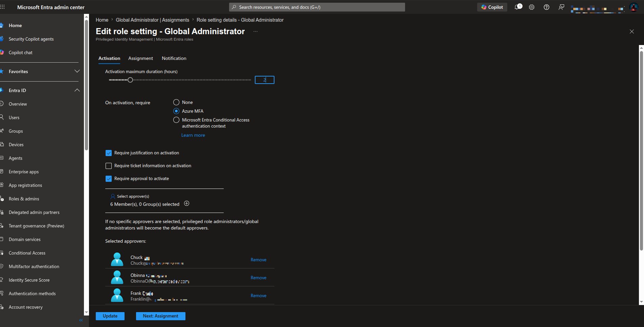Screen dimensions: 644x327
Task: Click Obinna's user avatar icon
Action: tap(117, 278)
